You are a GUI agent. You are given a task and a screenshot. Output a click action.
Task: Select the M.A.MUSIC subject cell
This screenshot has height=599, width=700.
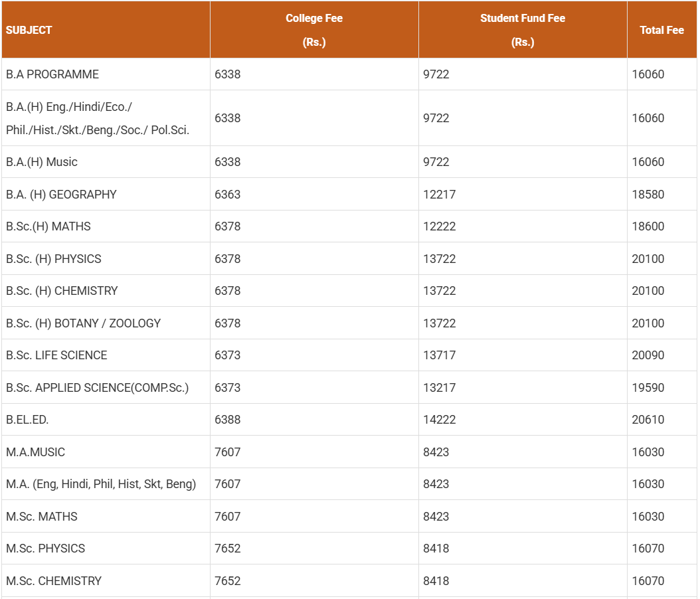coord(36,452)
